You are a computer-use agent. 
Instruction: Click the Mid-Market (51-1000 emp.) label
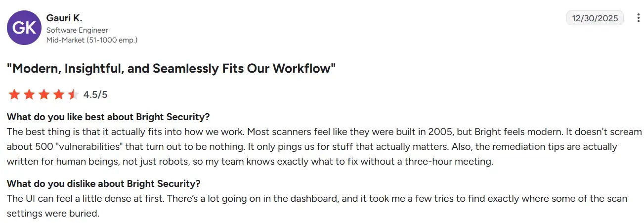pos(91,40)
